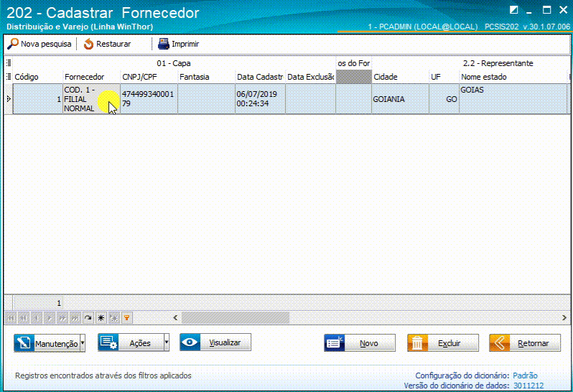Start a new search with Nova pesquisa
The height and width of the screenshot is (392, 573).
click(39, 44)
